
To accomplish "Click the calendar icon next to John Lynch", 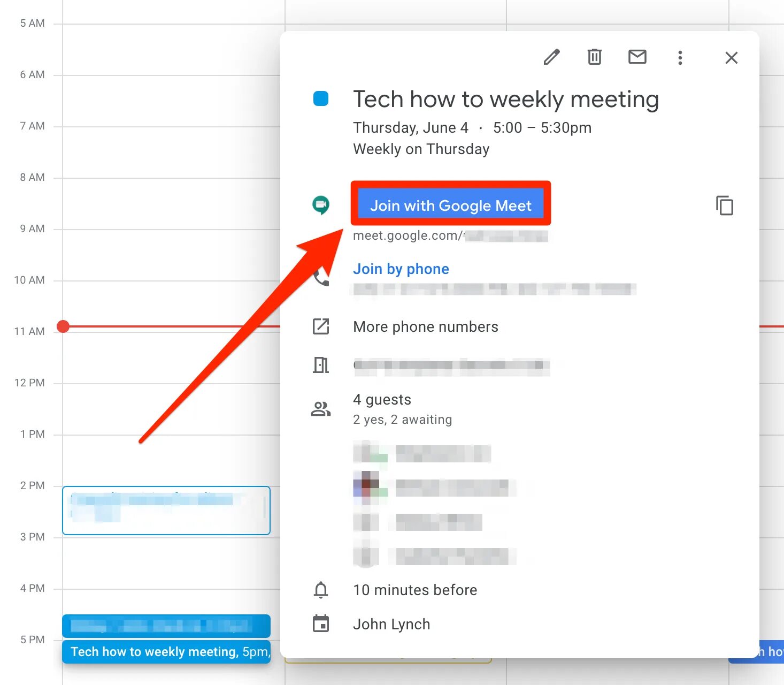I will tap(321, 623).
